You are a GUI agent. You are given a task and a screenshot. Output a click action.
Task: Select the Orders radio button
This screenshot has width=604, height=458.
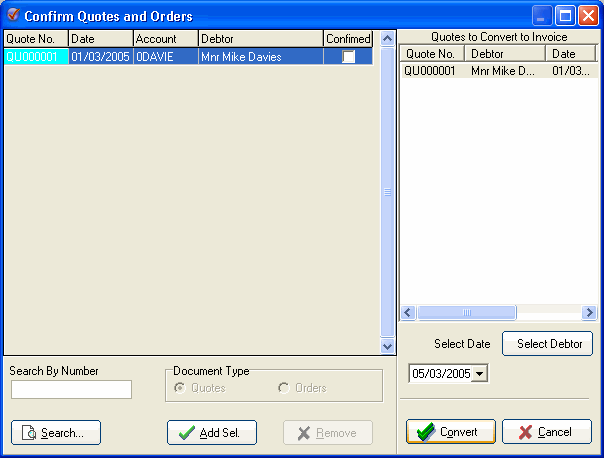pyautogui.click(x=284, y=388)
